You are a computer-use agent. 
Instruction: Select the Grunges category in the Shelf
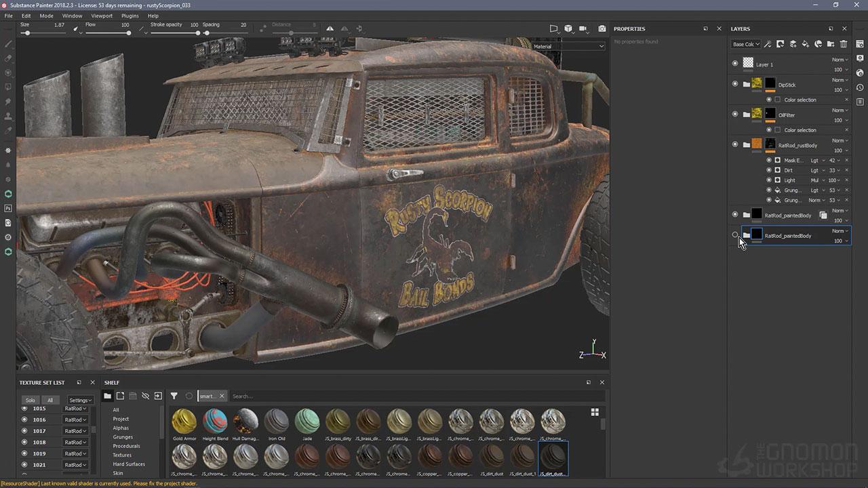tap(123, 437)
